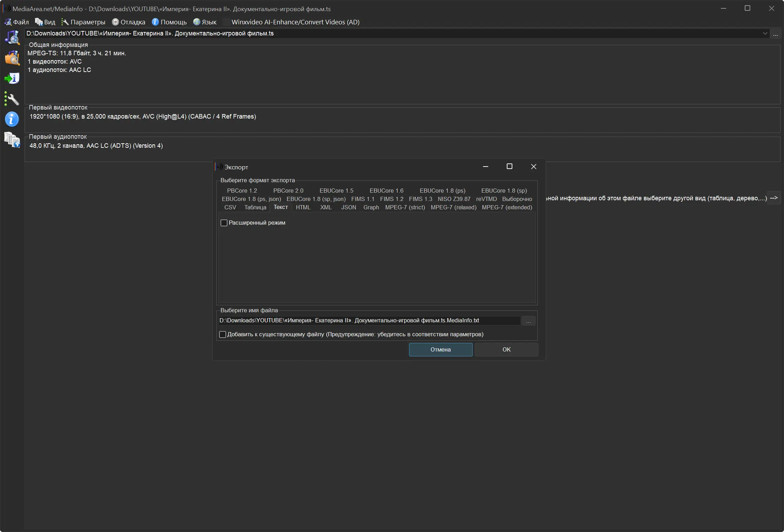Open the Вид menu
This screenshot has height=532, width=784.
[x=46, y=22]
